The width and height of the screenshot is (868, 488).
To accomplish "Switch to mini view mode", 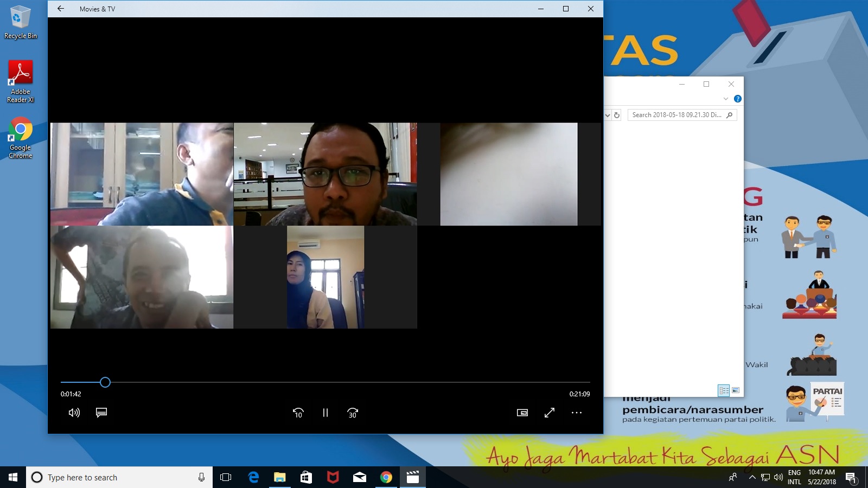I will point(522,413).
